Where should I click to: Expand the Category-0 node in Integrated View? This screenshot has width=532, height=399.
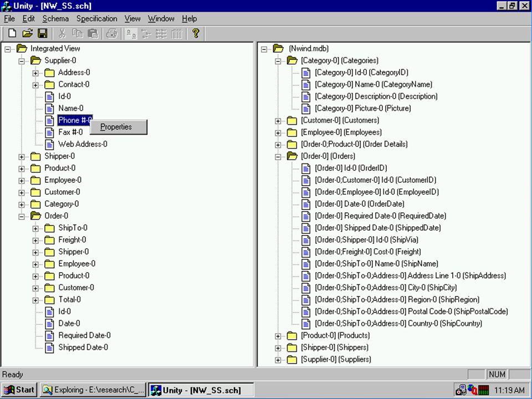coord(22,204)
